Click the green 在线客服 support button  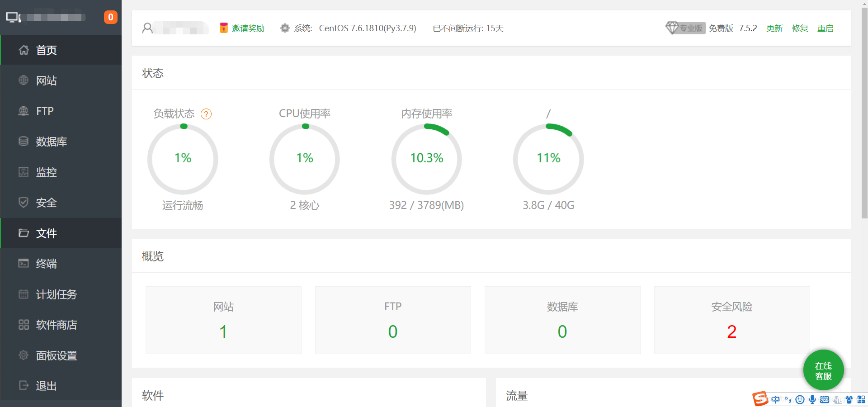point(823,370)
